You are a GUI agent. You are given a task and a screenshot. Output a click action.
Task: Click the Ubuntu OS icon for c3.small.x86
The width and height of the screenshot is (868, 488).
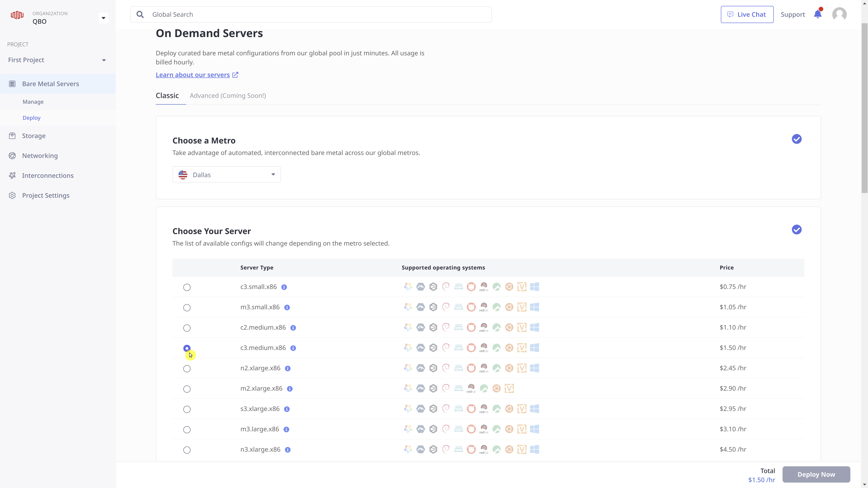(509, 287)
